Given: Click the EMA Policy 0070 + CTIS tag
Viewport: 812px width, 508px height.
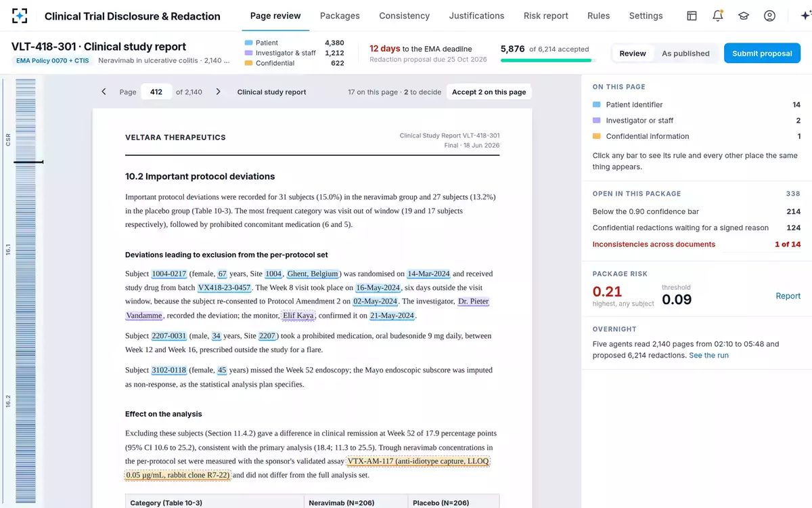Looking at the screenshot, I should 52,60.
